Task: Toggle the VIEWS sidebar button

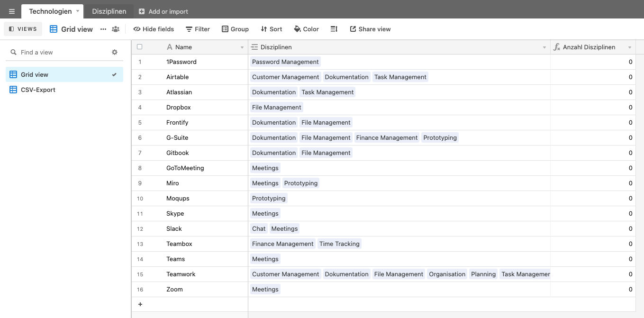Action: point(23,29)
